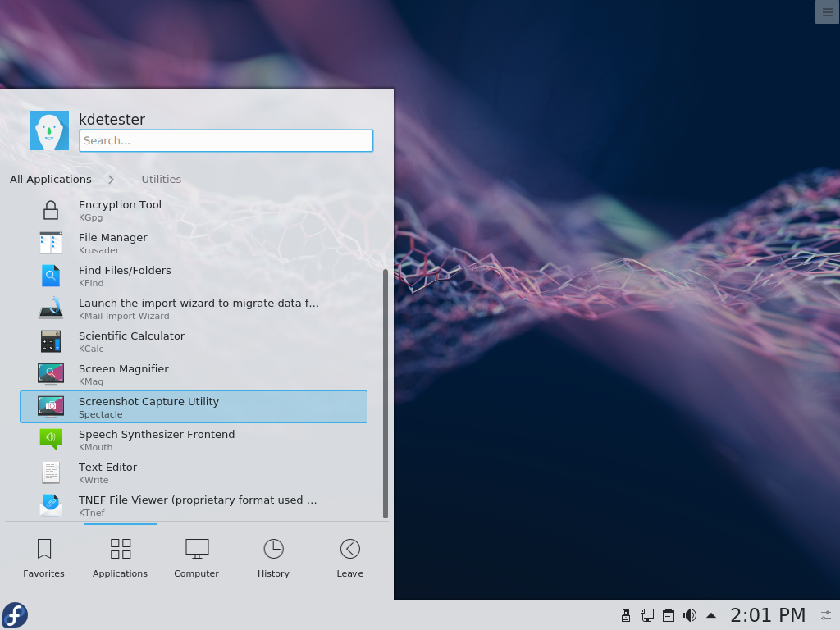
Task: Open KTnef TNEF File Viewer icon
Action: (x=51, y=505)
